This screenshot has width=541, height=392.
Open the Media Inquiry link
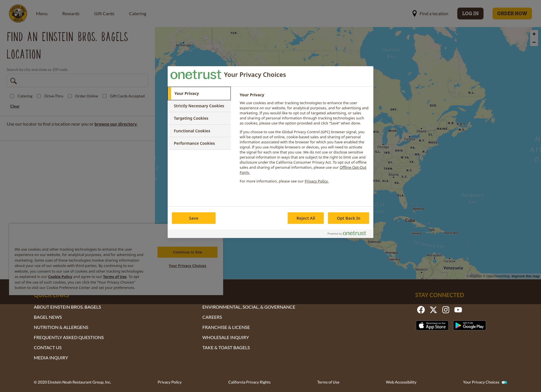click(51, 358)
